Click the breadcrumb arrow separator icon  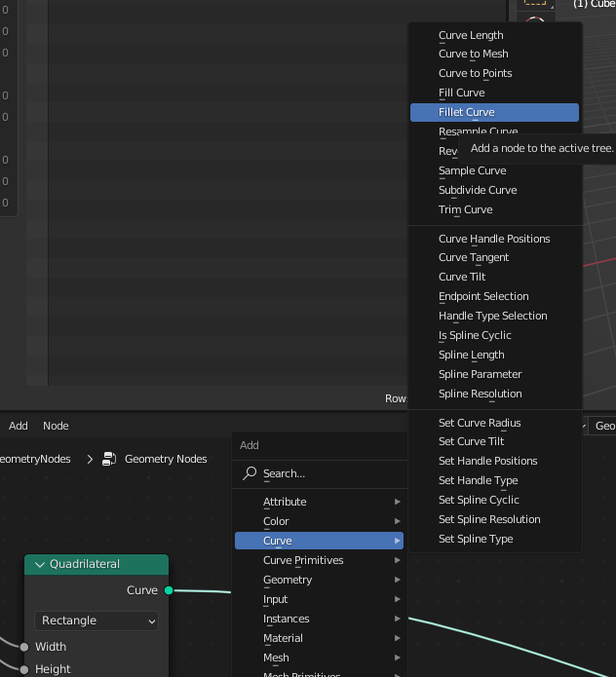coord(90,460)
